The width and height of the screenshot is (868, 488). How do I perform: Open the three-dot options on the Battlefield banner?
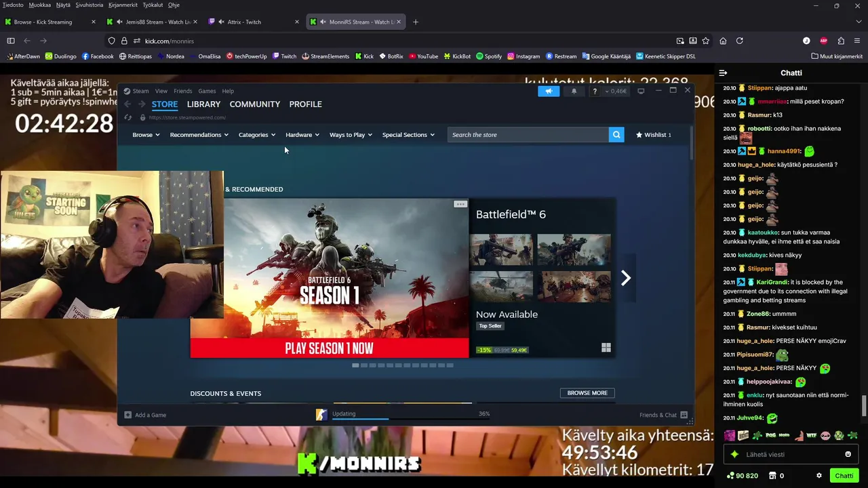coord(460,204)
